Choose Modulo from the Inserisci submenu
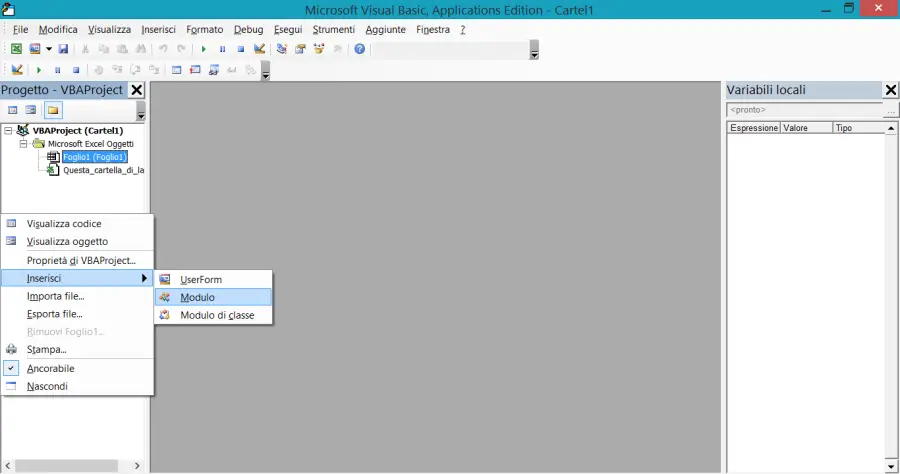Screen dimensions: 900x474 click(x=213, y=297)
